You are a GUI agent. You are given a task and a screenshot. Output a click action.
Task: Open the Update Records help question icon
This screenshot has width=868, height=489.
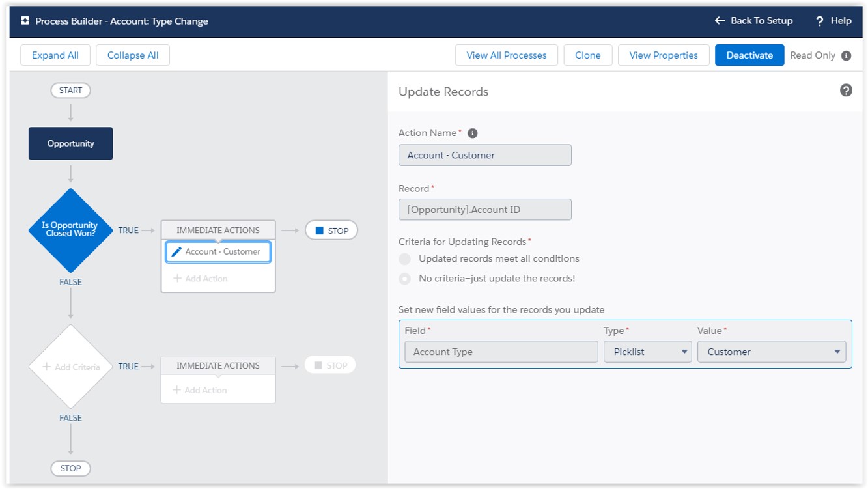click(846, 91)
